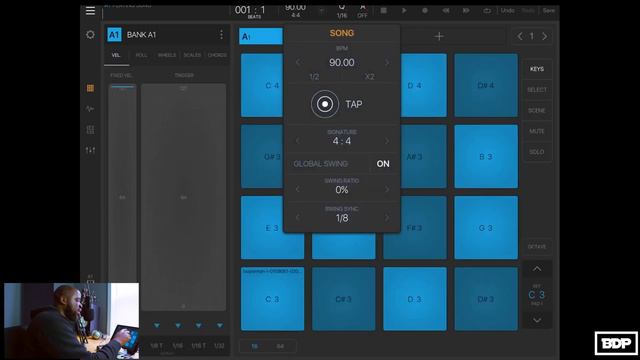The image size is (640, 360).
Task: Click the Undo button
Action: pyautogui.click(x=507, y=11)
